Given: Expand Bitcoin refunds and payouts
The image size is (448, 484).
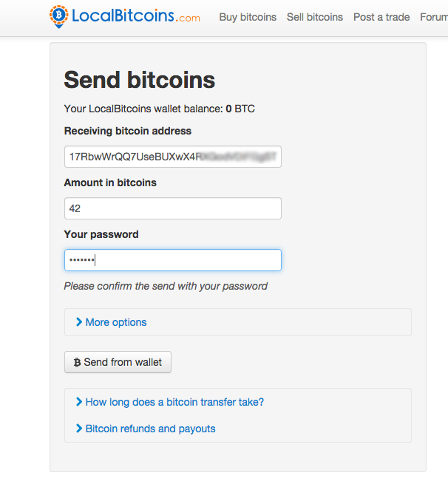Looking at the screenshot, I should (x=150, y=429).
